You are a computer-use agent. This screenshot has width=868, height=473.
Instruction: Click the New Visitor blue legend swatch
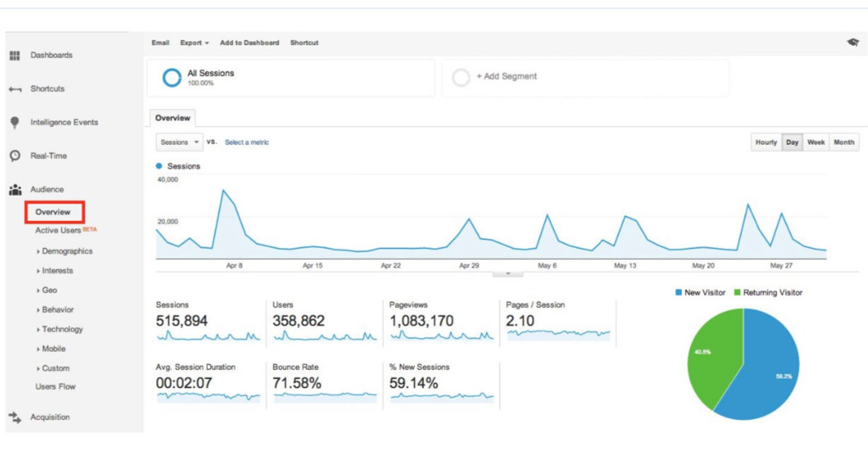pos(678,293)
